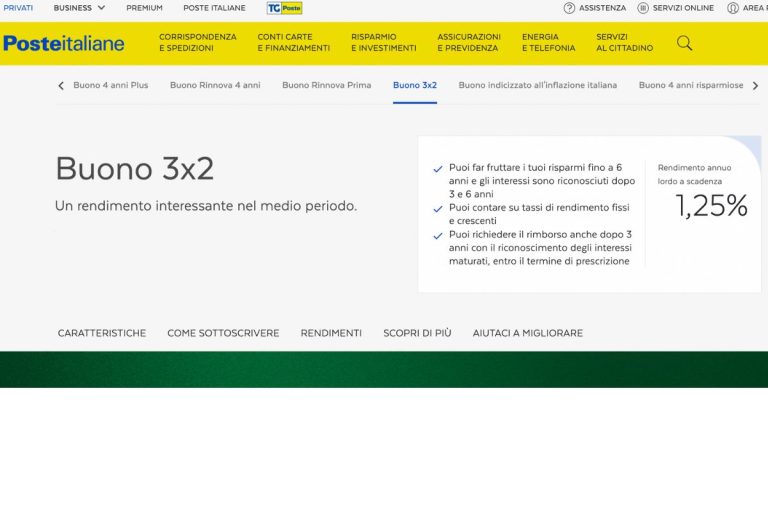Open the Premium section

pos(144,8)
